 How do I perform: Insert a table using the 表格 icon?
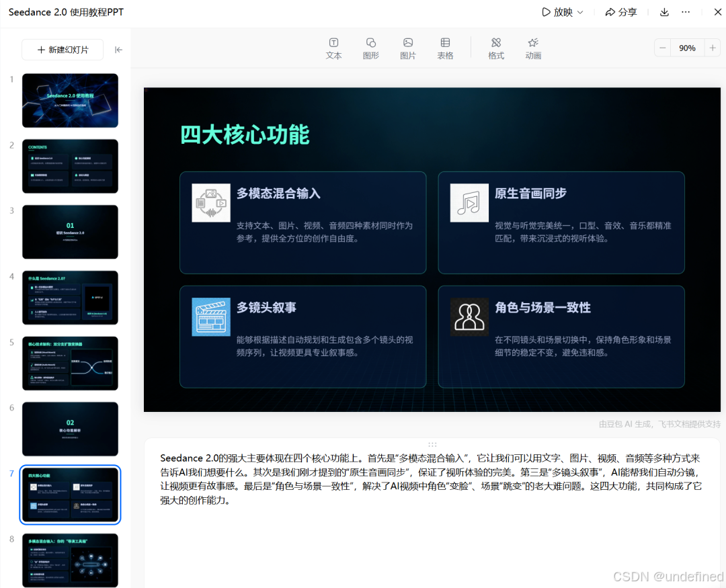point(445,47)
